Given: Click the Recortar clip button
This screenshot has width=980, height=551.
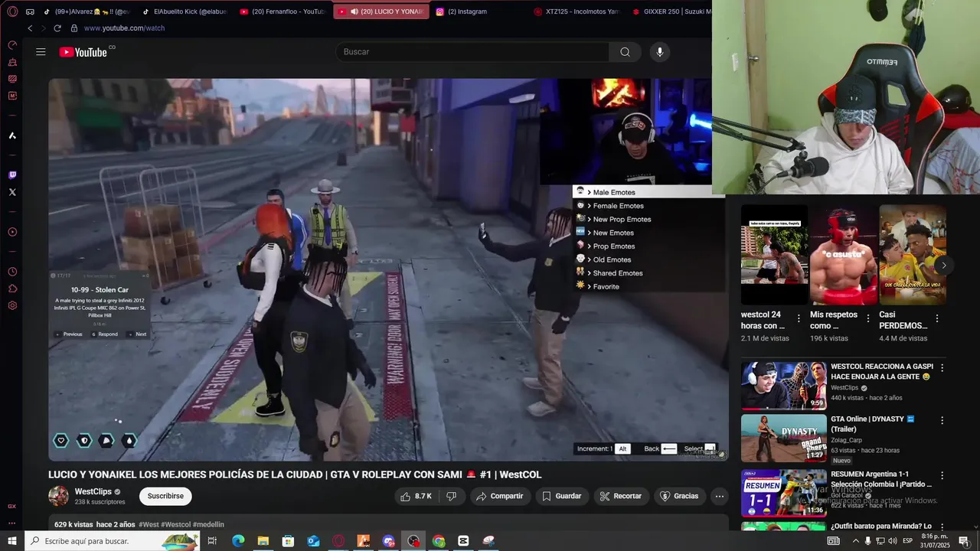Looking at the screenshot, I should click(621, 496).
